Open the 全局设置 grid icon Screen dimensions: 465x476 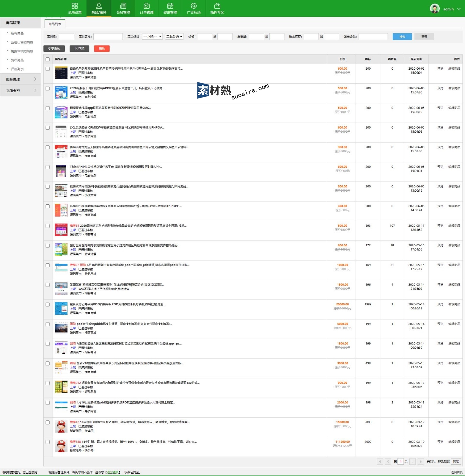tap(75, 6)
